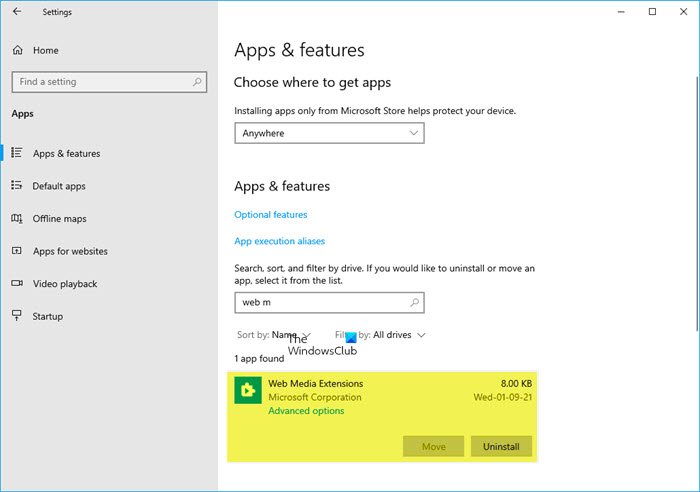
Task: Click the Microsoft Corporation publisher text
Action: click(x=315, y=397)
